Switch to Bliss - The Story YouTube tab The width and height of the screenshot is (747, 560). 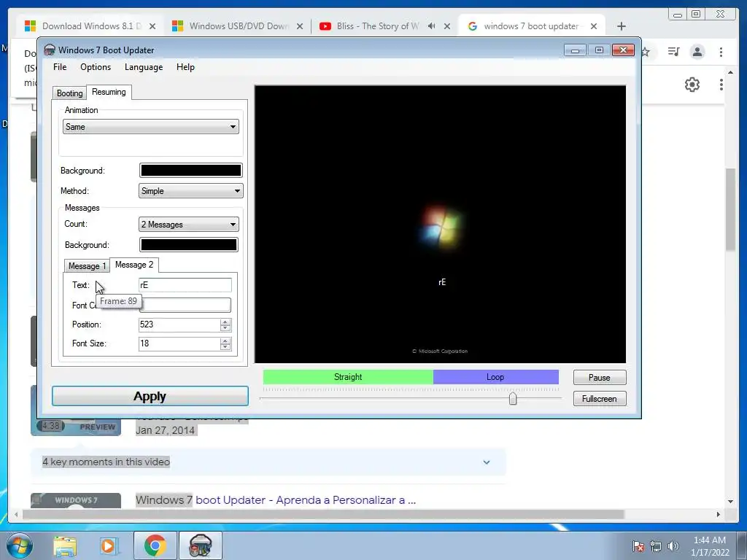(376, 26)
